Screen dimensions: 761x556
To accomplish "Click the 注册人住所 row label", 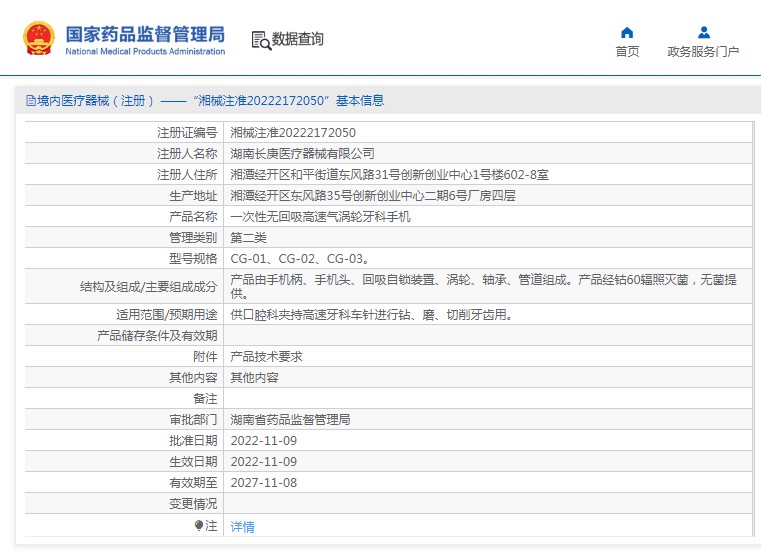I will pos(187,174).
